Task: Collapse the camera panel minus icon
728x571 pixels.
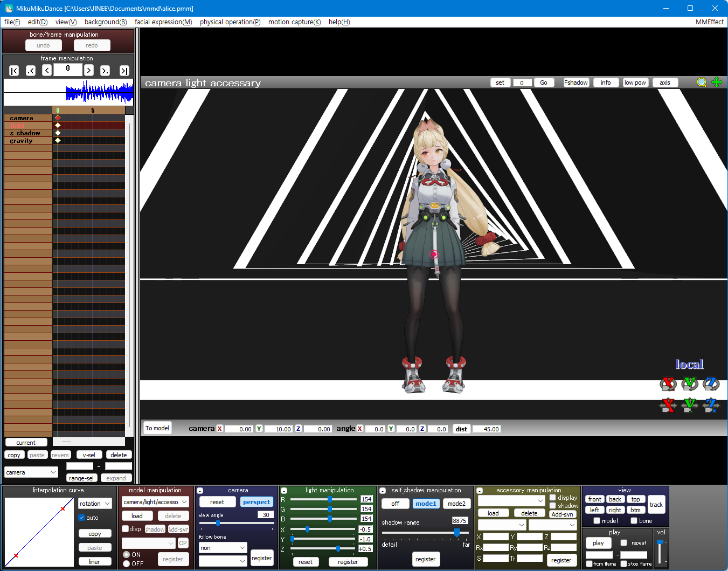Action: click(200, 491)
